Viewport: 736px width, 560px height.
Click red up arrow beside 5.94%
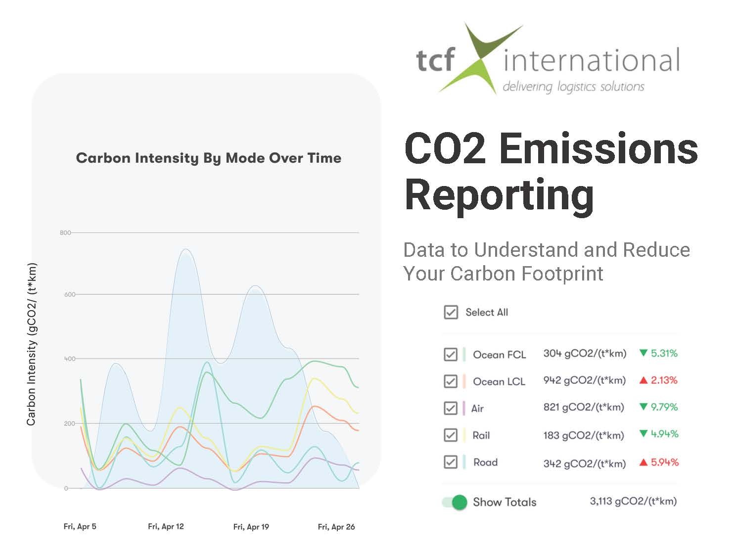[643, 463]
